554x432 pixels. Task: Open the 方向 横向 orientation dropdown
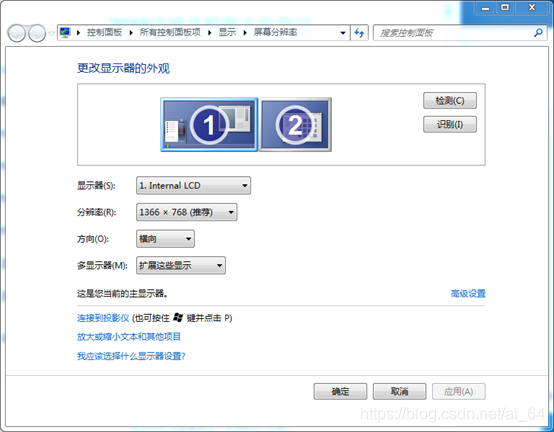pos(165,239)
